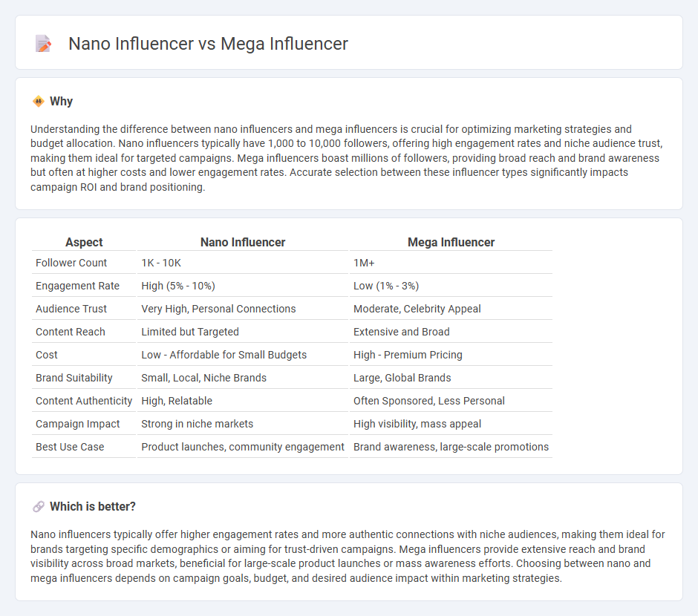
Task: Click the '1M+' cell
Action: (364, 263)
